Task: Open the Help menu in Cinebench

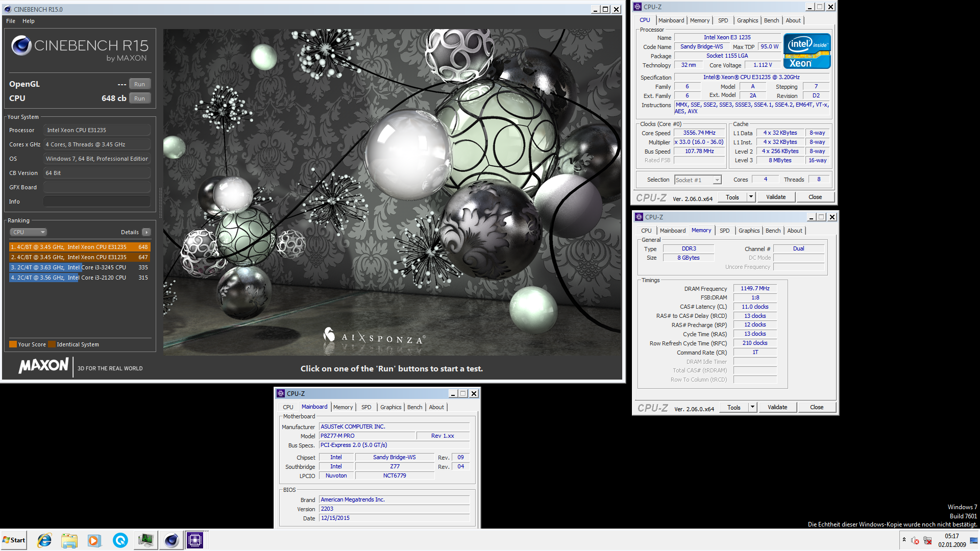Action: click(x=29, y=21)
